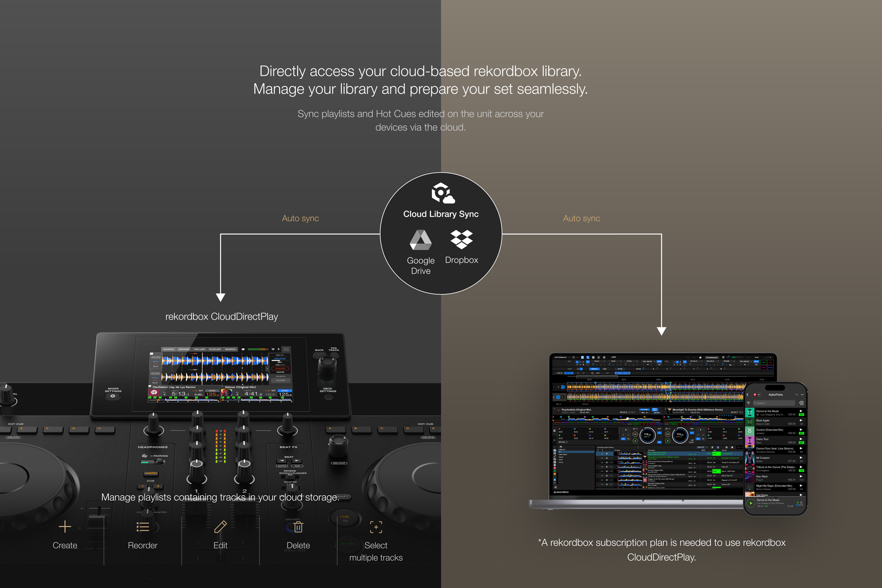This screenshot has height=588, width=882.
Task: Open the TAG LIST tab on controller screen
Action: (x=199, y=349)
